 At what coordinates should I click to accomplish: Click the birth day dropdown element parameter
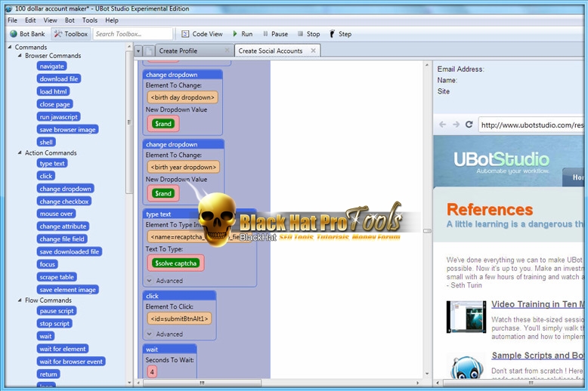[x=182, y=97]
